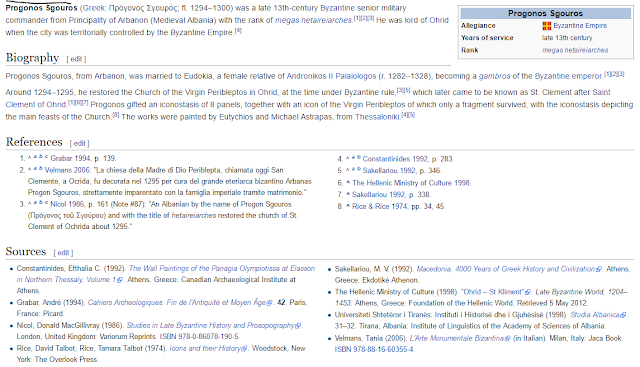The width and height of the screenshot is (640, 367).
Task: Follow the Byzantine link in first sentence
Action: tap(338, 8)
